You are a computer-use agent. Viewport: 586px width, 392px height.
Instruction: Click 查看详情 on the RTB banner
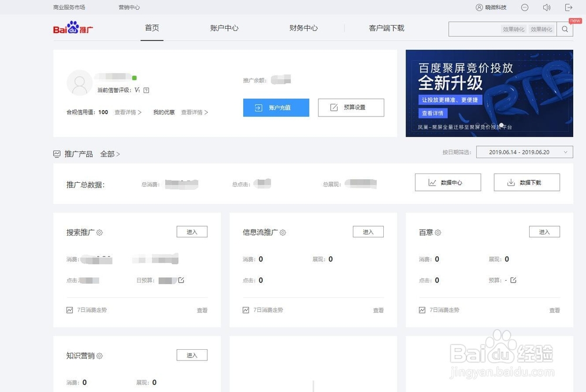pyautogui.click(x=432, y=113)
